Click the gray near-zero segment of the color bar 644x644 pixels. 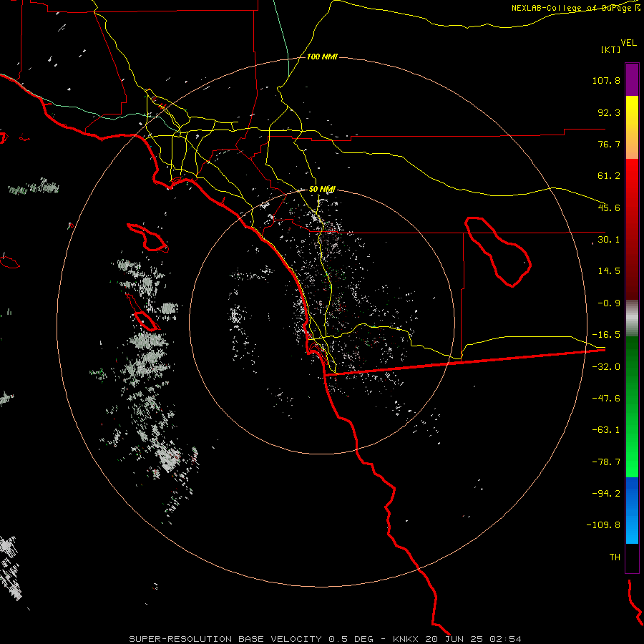(632, 318)
